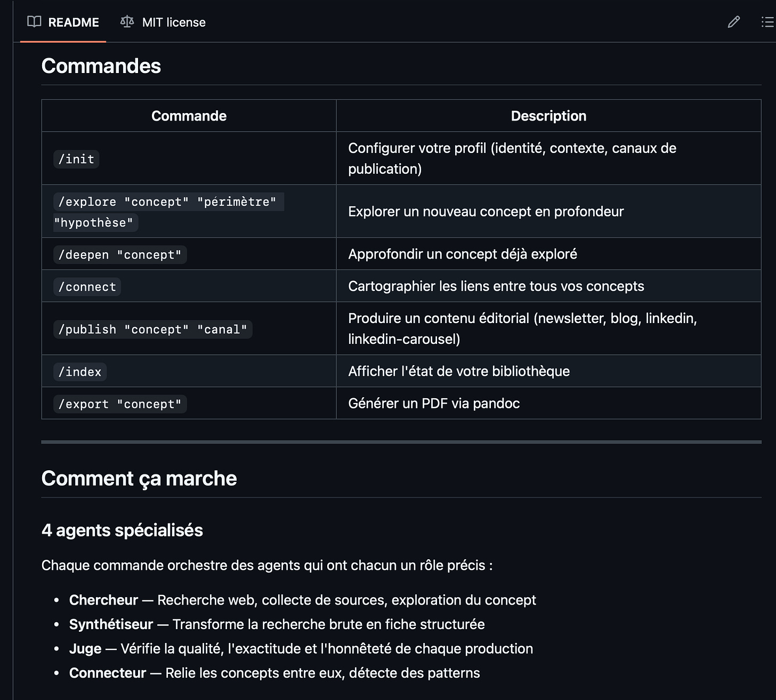
Task: Click the README book icon
Action: point(34,22)
